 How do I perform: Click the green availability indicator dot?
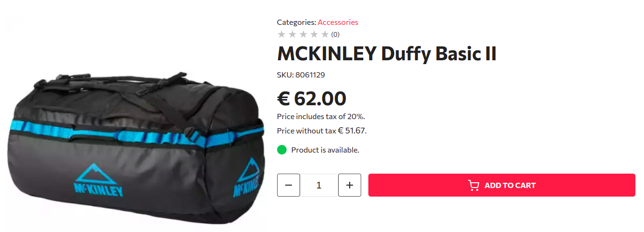(282, 150)
